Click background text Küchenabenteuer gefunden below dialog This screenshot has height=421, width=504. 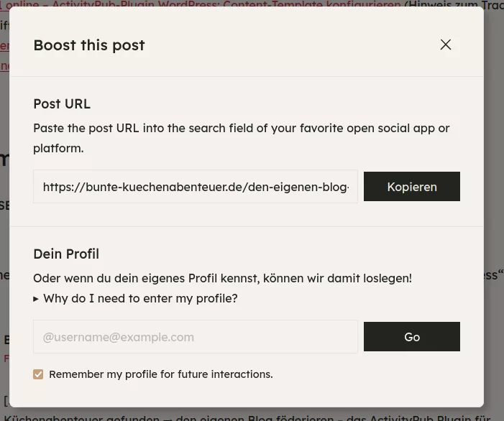tap(72, 417)
